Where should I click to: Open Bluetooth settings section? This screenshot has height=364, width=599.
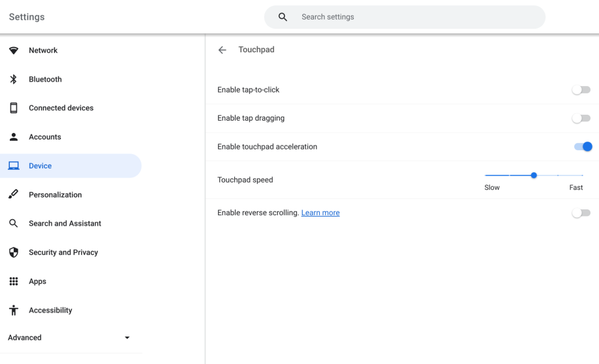click(x=70, y=79)
